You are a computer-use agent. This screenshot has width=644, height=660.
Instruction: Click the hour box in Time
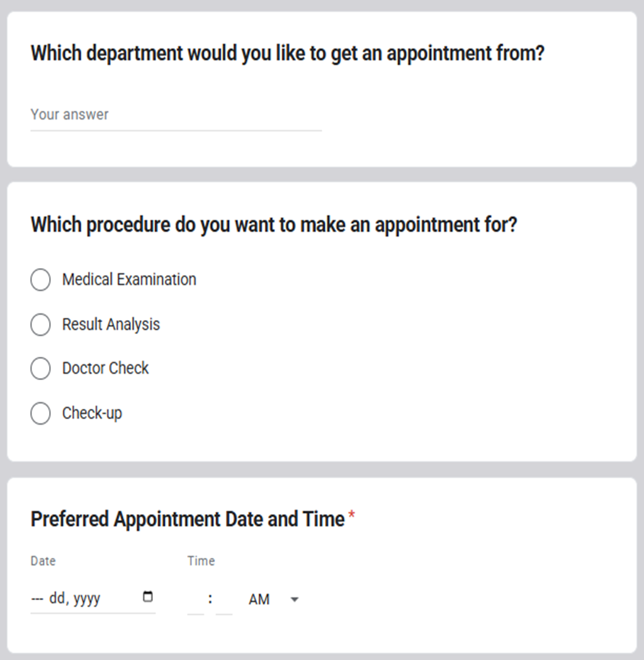tap(196, 600)
